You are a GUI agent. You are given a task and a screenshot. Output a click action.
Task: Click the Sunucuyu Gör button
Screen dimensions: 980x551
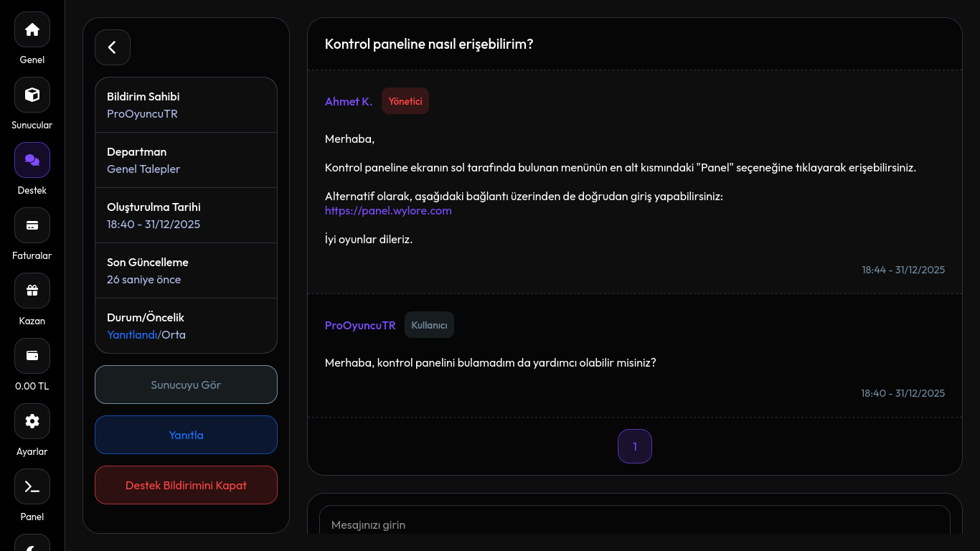[x=186, y=385]
